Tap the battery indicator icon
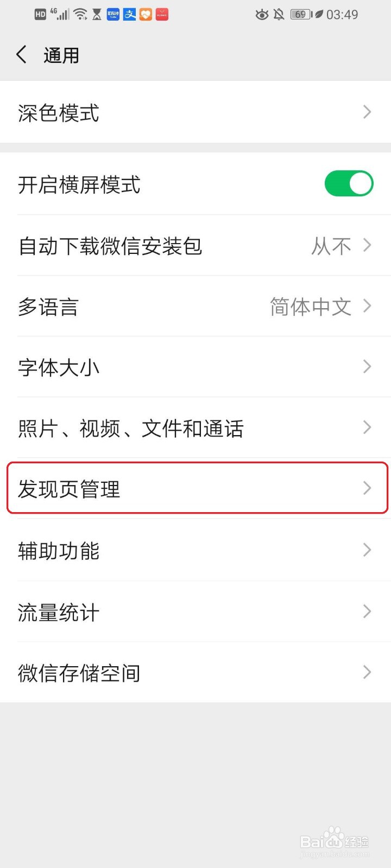The height and width of the screenshot is (868, 391). click(x=302, y=15)
